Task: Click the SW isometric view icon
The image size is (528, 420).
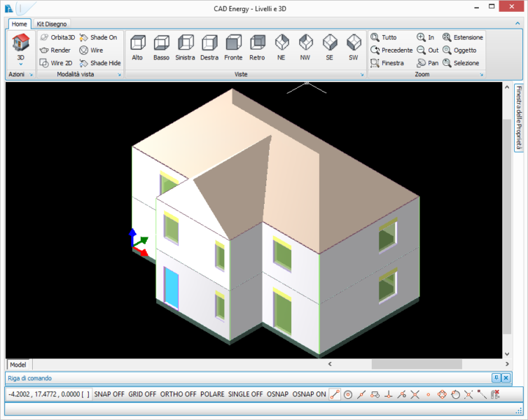Action: click(x=354, y=46)
